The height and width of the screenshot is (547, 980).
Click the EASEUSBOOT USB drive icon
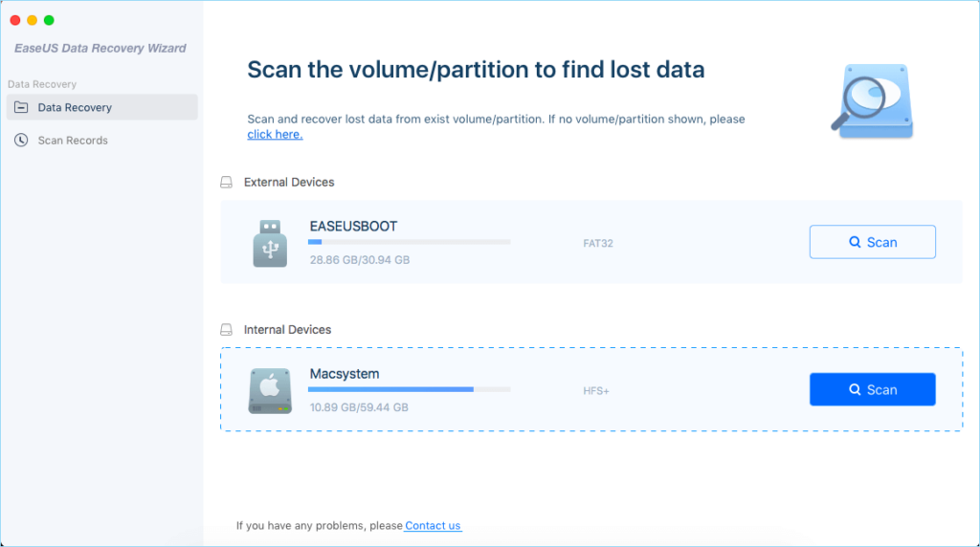[x=270, y=243]
